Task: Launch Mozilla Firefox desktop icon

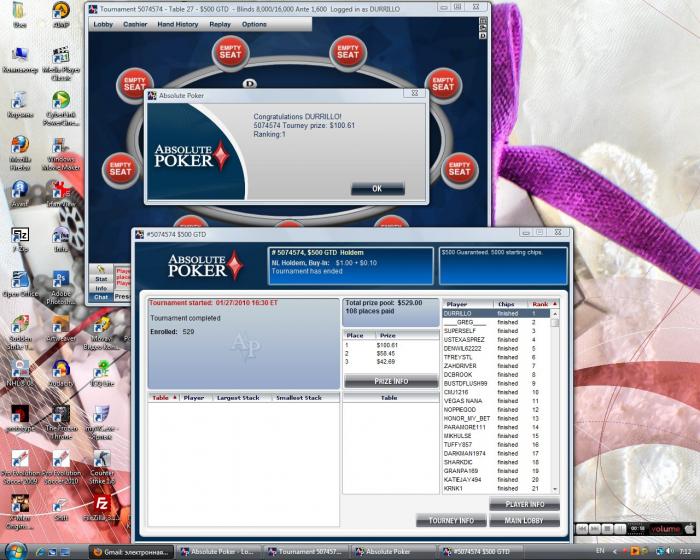Action: (x=20, y=153)
